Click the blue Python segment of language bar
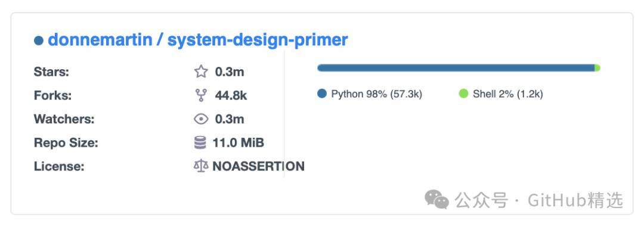 [456, 68]
